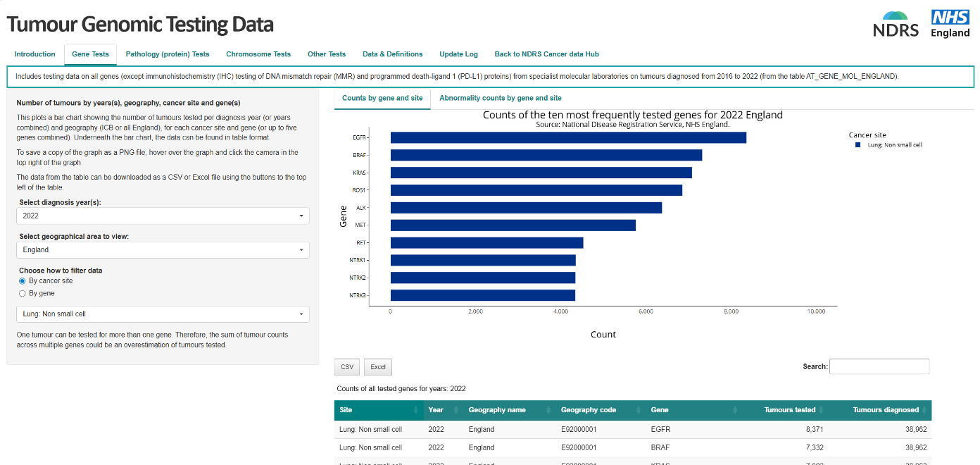Sort table by Year column arrows

(456, 410)
